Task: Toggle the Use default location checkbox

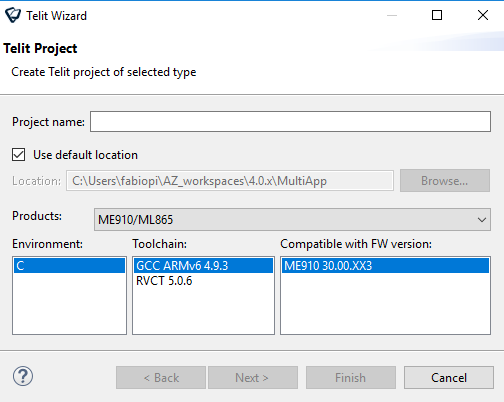Action: click(19, 155)
